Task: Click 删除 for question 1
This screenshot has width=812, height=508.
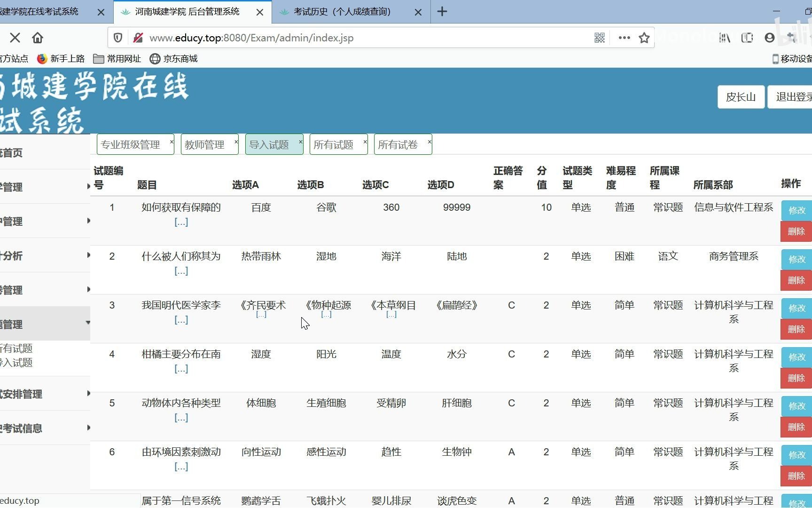Action: 796,231
